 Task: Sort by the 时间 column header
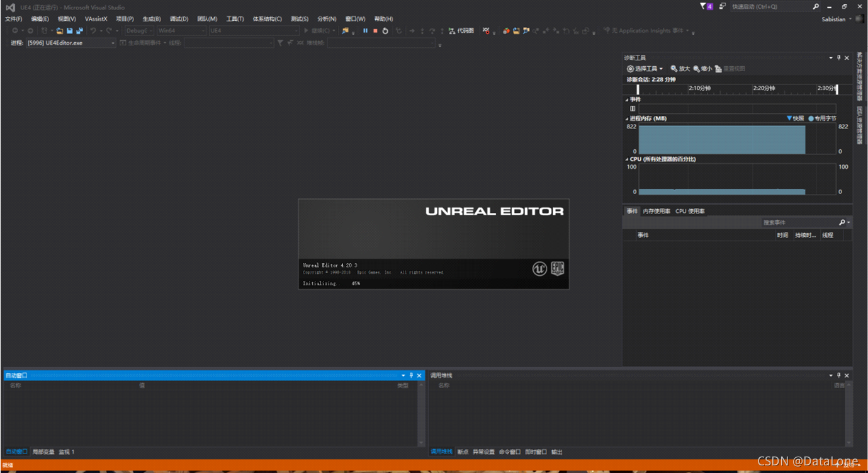coord(782,235)
